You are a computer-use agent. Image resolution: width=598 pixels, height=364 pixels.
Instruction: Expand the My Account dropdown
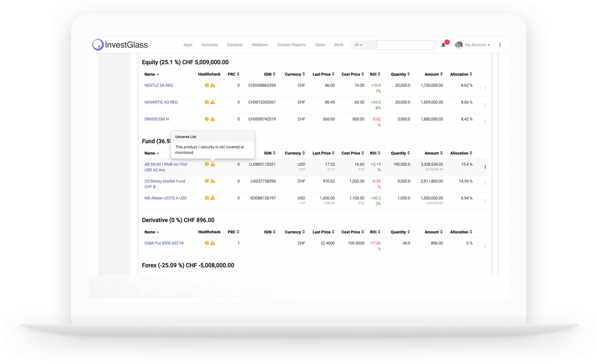[477, 45]
